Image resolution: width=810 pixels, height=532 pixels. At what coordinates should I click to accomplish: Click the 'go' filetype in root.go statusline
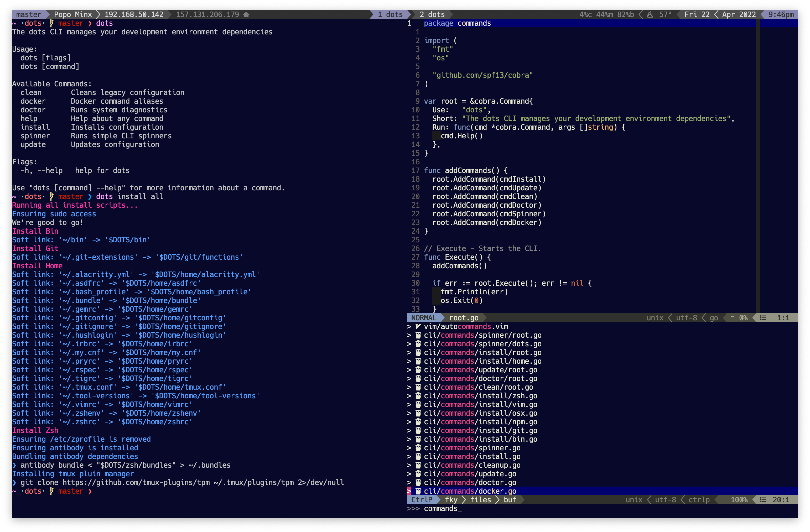coord(714,318)
